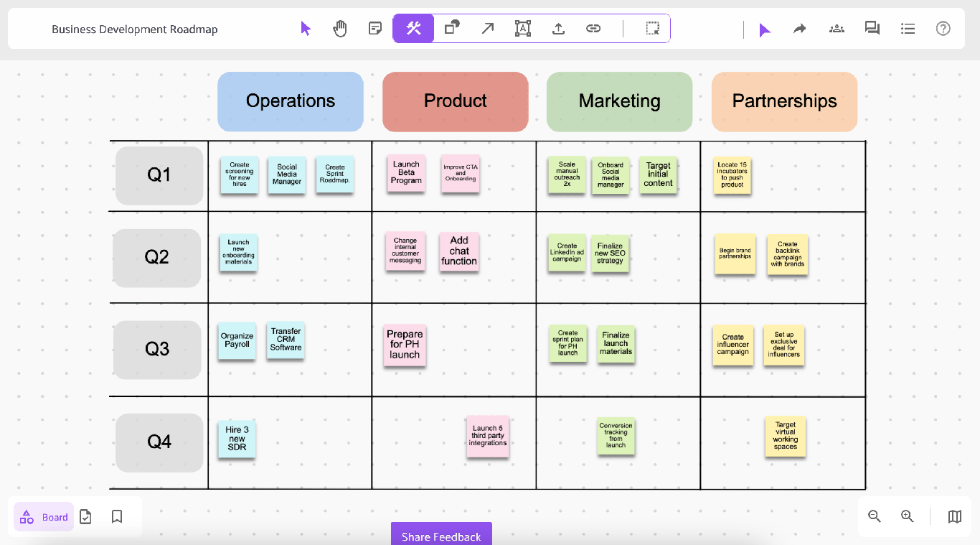Screen dimensions: 980x545
Task: Switch to the Board view
Action: tap(43, 516)
